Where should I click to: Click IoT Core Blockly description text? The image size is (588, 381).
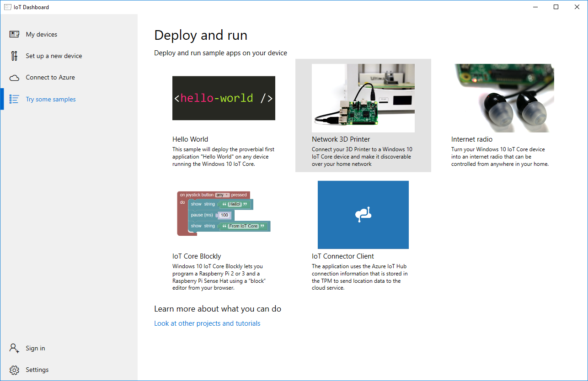[219, 277]
